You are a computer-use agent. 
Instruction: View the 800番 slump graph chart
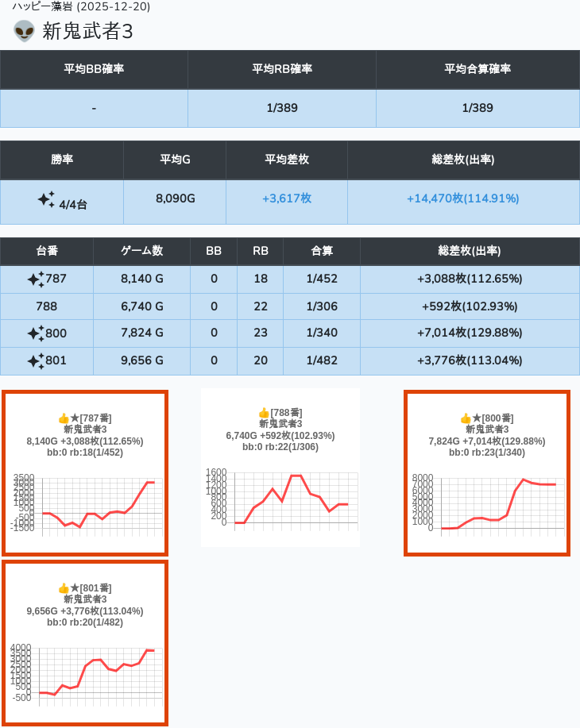(x=487, y=505)
